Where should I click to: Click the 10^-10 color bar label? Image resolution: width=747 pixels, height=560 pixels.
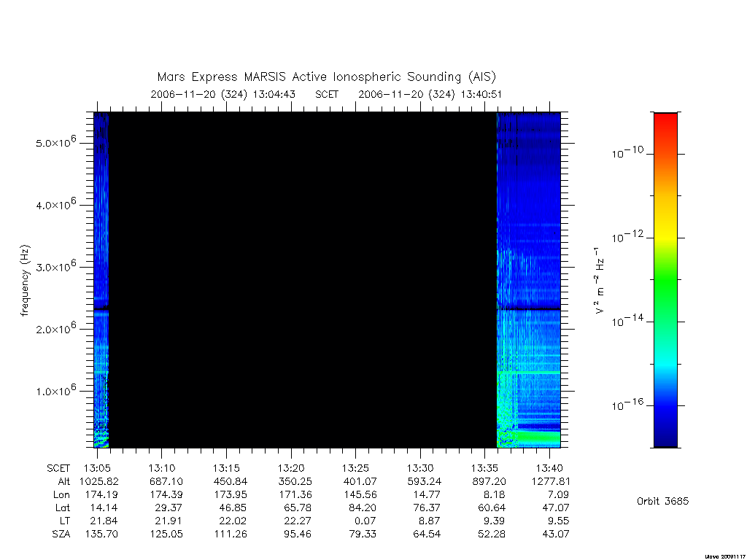click(627, 152)
